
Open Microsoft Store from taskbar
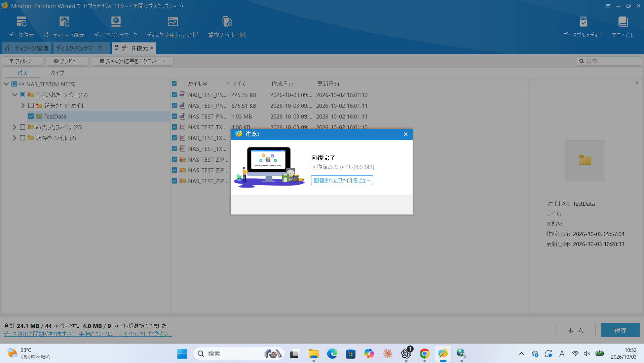[350, 354]
